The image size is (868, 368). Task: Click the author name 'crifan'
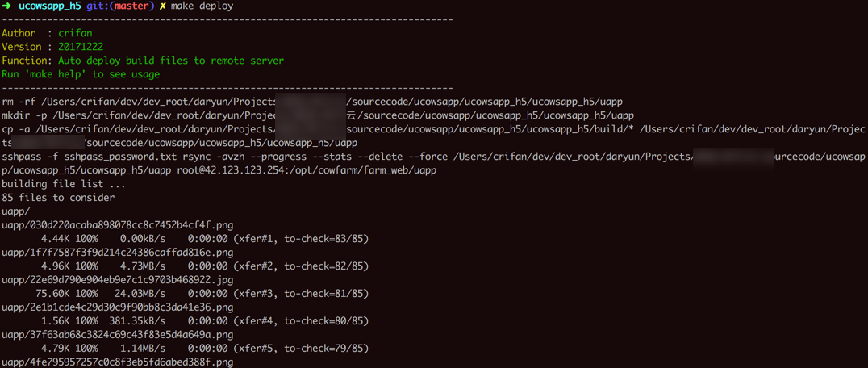(75, 33)
